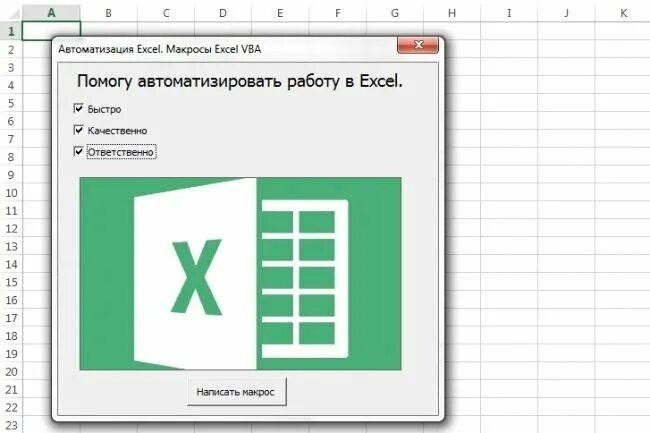The width and height of the screenshot is (650, 433).
Task: Select row 18 header
Action: pos(11,336)
